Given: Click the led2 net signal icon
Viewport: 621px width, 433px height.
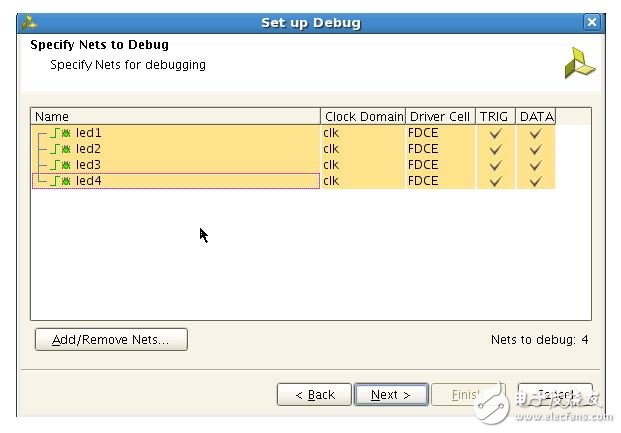Looking at the screenshot, I should pyautogui.click(x=62, y=149).
